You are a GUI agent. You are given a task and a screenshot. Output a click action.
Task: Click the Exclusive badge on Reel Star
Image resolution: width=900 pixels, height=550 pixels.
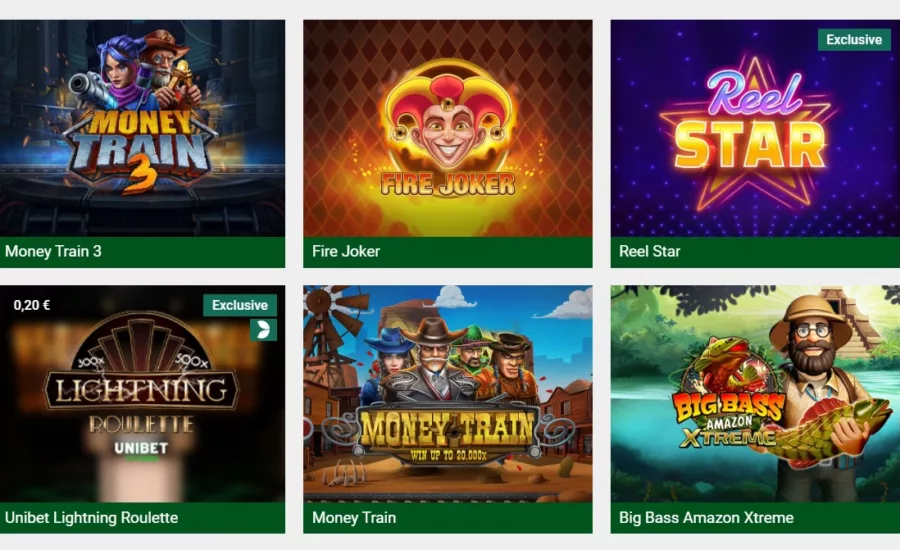click(x=854, y=40)
